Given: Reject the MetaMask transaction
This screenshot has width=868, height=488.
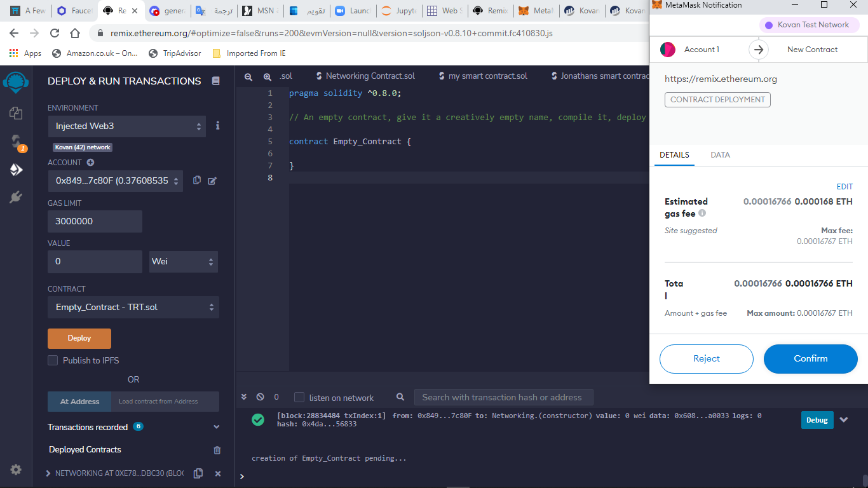Looking at the screenshot, I should 707,359.
